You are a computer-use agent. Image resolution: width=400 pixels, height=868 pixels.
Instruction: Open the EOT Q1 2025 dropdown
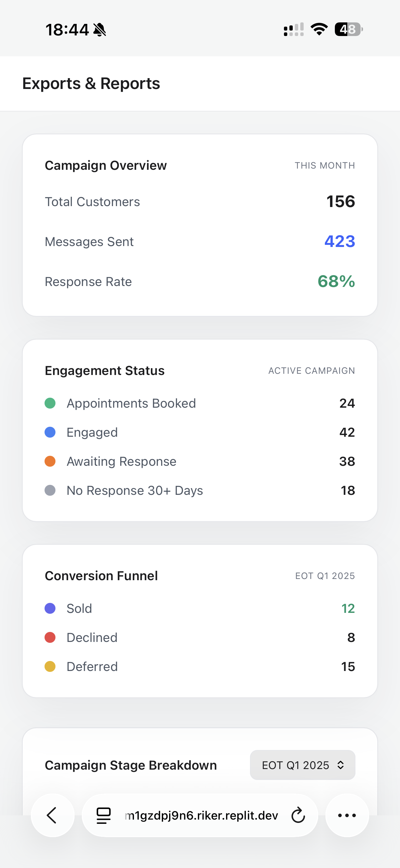coord(302,765)
